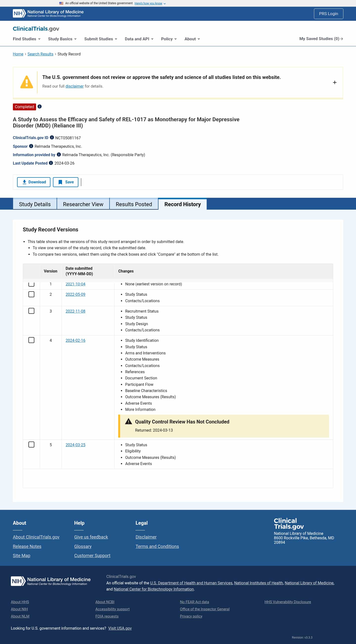Check the box for version 2

pos(31,294)
